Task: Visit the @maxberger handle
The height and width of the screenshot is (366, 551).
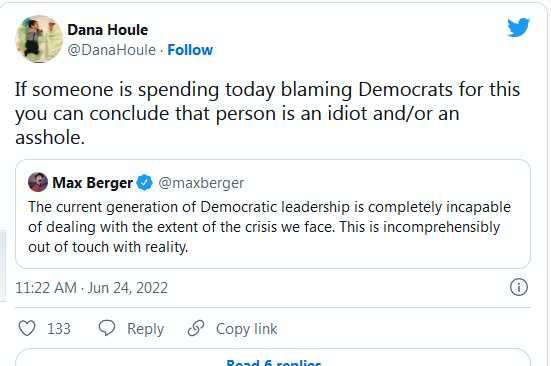Action: [x=201, y=183]
